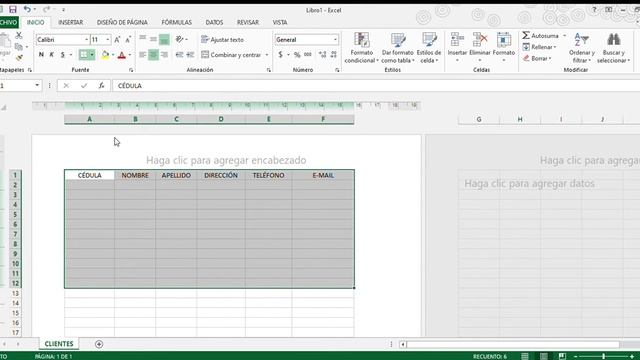Image resolution: width=640 pixels, height=360 pixels.
Task: Click the Borrar button
Action: tap(537, 58)
